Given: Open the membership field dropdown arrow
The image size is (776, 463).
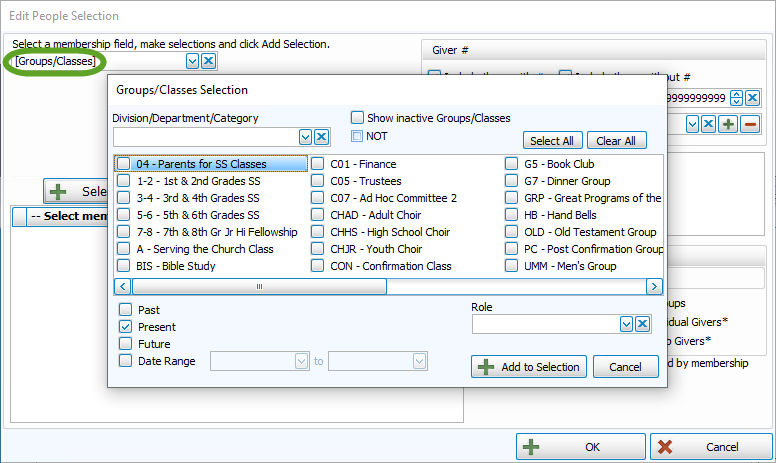Looking at the screenshot, I should click(x=192, y=62).
